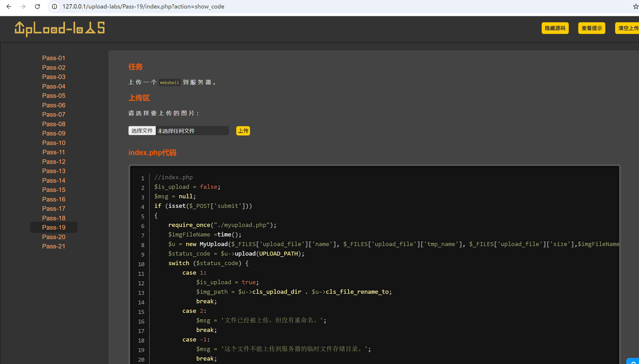Image resolution: width=639 pixels, height=364 pixels.
Task: Click 选择文件 to choose a file
Action: 142,131
